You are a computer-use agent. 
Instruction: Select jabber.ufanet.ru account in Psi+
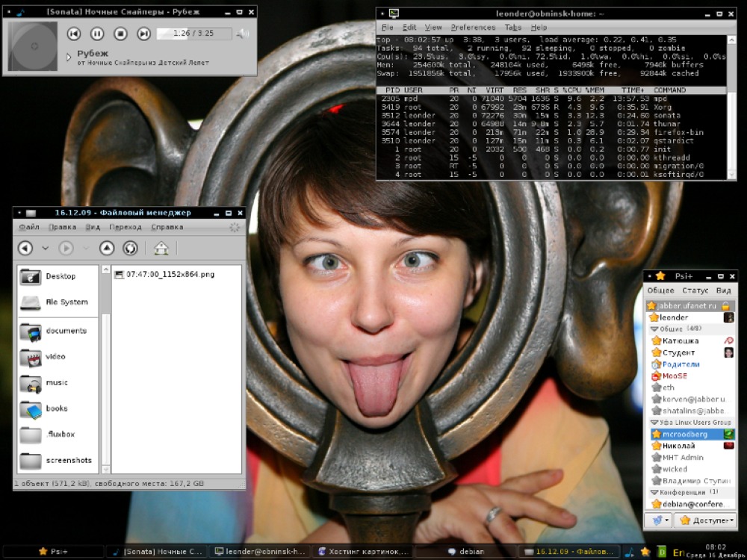[689, 305]
